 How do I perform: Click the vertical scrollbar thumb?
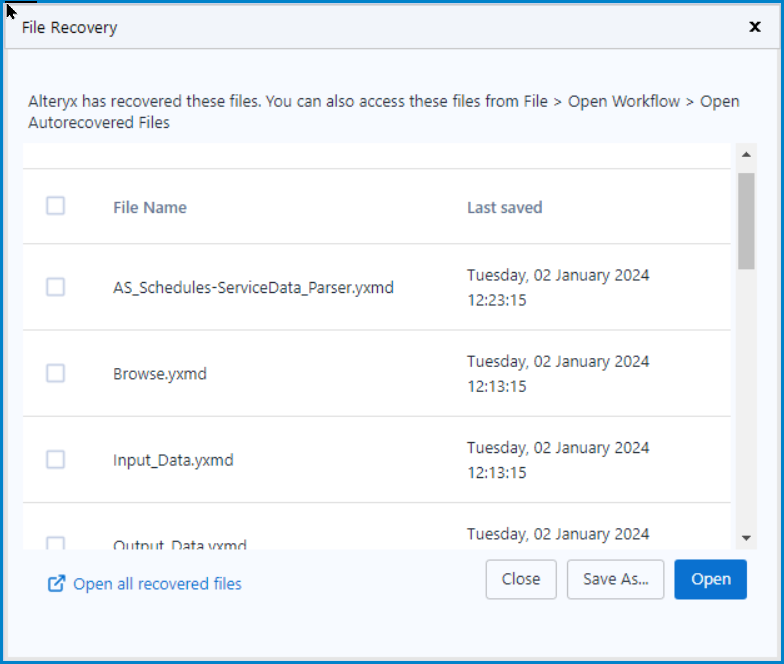point(746,221)
